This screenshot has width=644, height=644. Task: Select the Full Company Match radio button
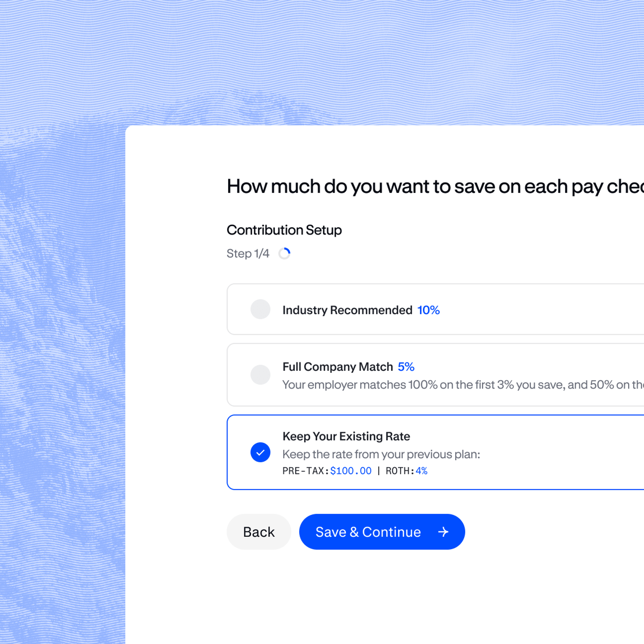260,375
